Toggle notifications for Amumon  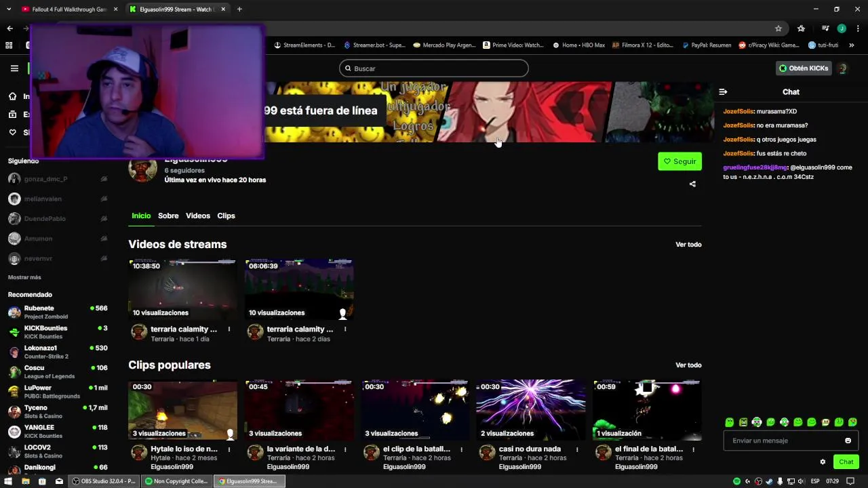[104, 239]
